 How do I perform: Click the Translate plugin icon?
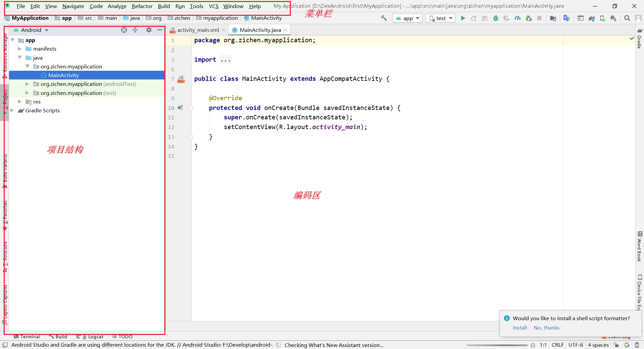pos(567,18)
